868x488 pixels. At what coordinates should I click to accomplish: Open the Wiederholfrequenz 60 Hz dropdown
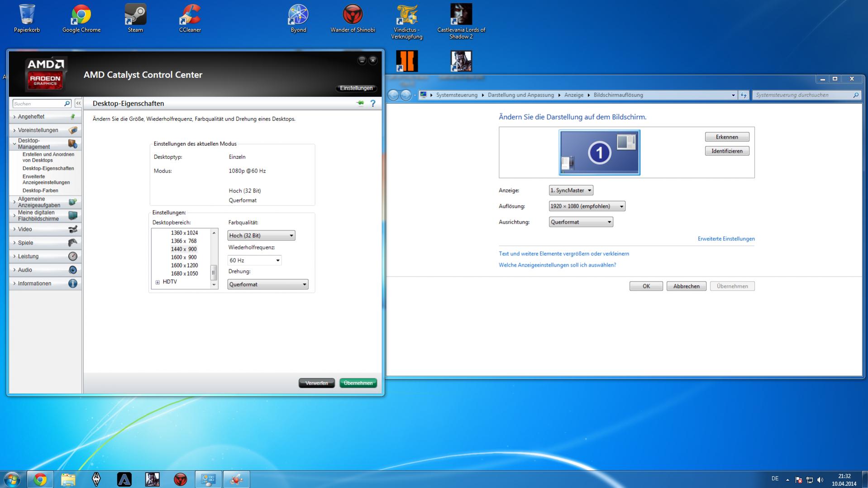tap(254, 260)
